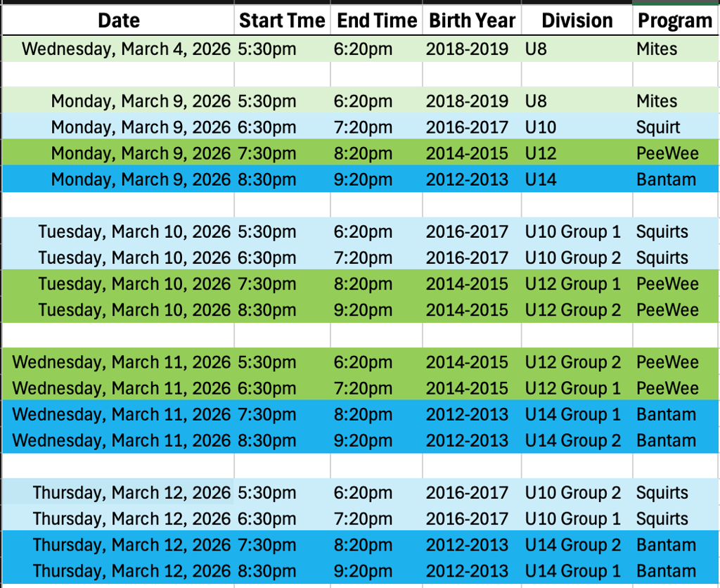Click the End Time column header
Screen dimensions: 720x588
[x=377, y=20]
